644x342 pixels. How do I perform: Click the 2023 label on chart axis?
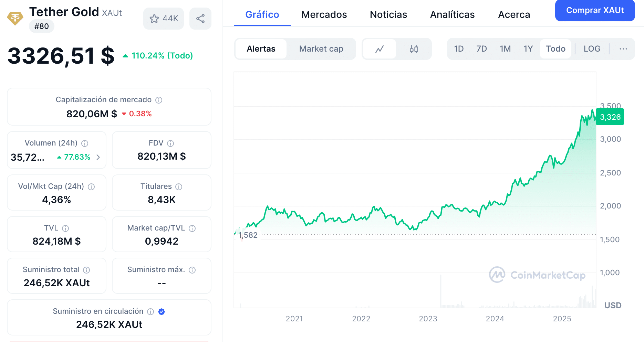(428, 319)
